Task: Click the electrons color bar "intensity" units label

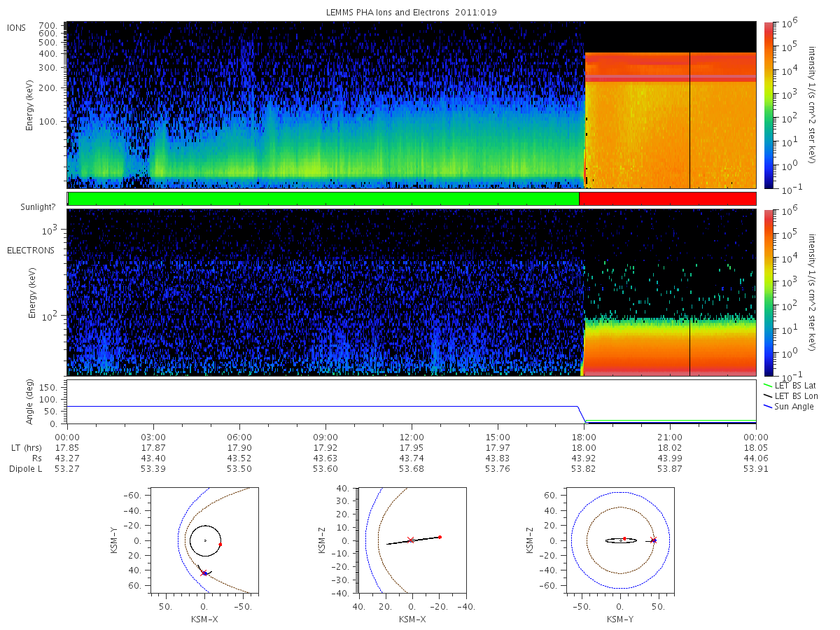Action: pos(813,293)
